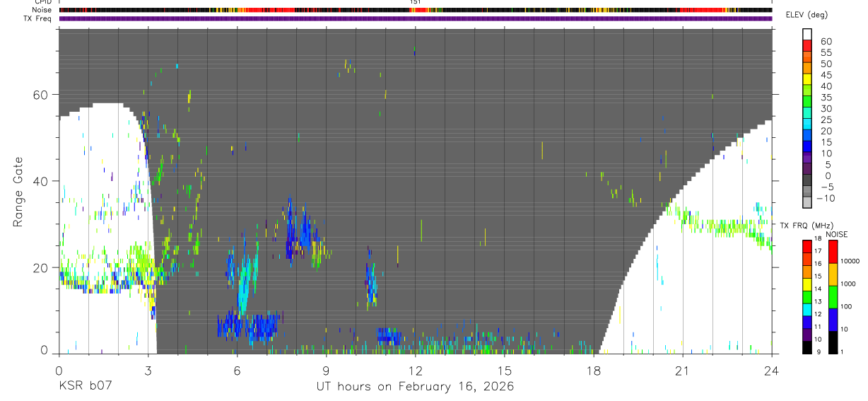Click the '24' tick on UT hours axis
868x401 pixels.
[x=772, y=370]
